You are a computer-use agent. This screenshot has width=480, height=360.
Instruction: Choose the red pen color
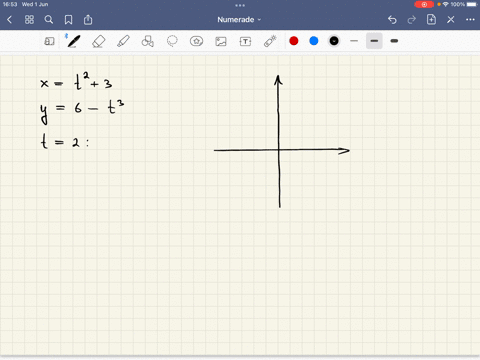coord(294,41)
